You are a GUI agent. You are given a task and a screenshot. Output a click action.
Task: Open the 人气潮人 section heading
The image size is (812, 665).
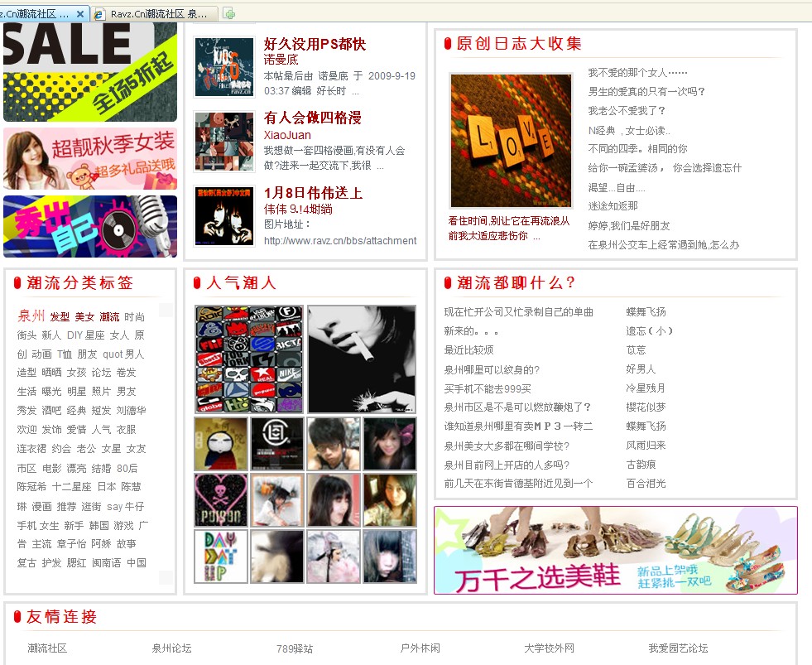tap(242, 283)
